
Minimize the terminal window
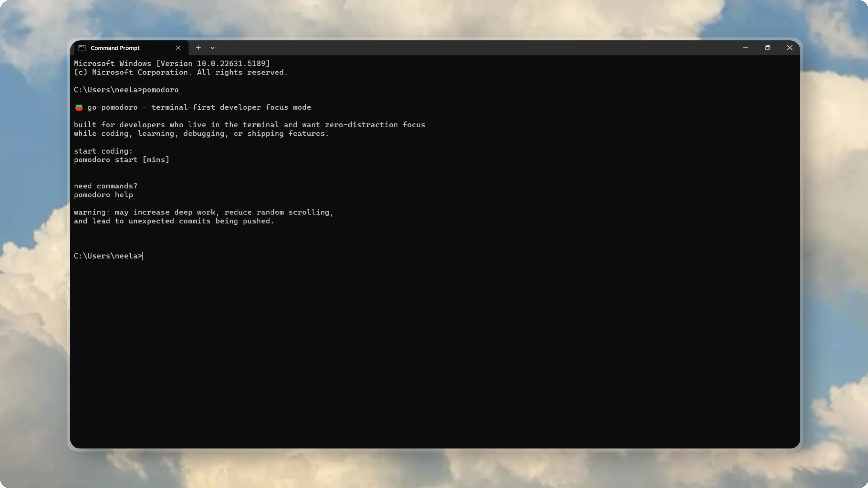click(x=746, y=47)
